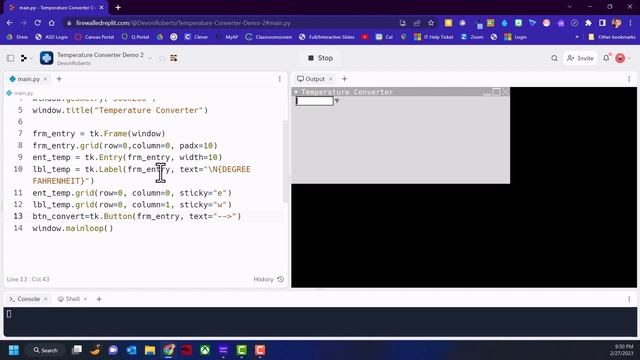Open File Explorer from the taskbar
The image size is (640, 360).
(150, 350)
